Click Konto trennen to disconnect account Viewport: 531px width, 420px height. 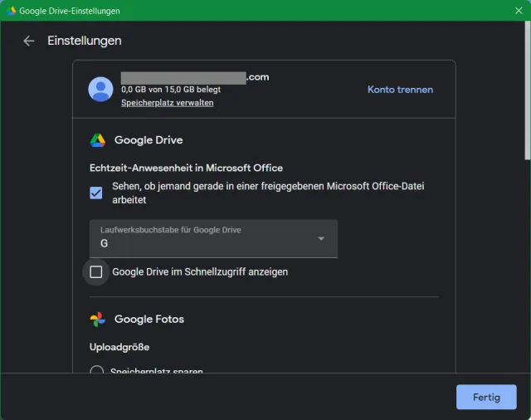[400, 90]
